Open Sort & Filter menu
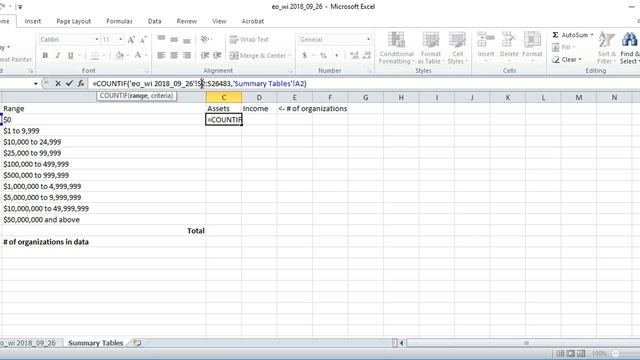This screenshot has height=360, width=640. click(x=606, y=48)
